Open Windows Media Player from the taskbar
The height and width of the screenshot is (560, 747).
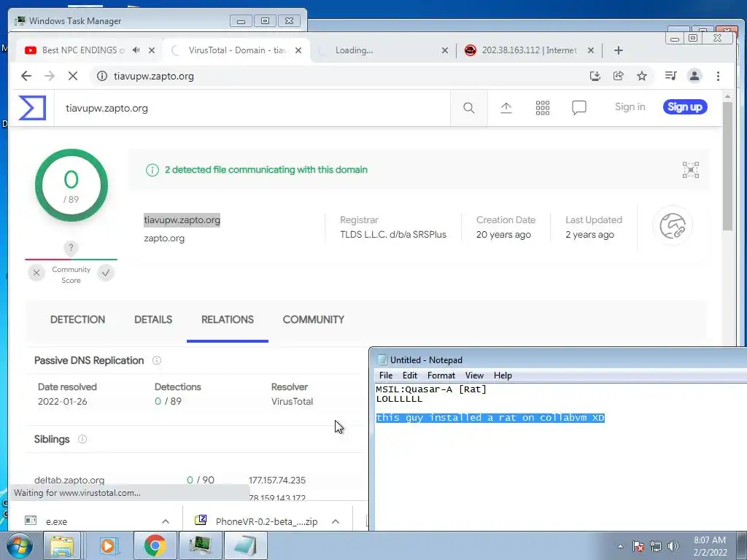pos(108,545)
